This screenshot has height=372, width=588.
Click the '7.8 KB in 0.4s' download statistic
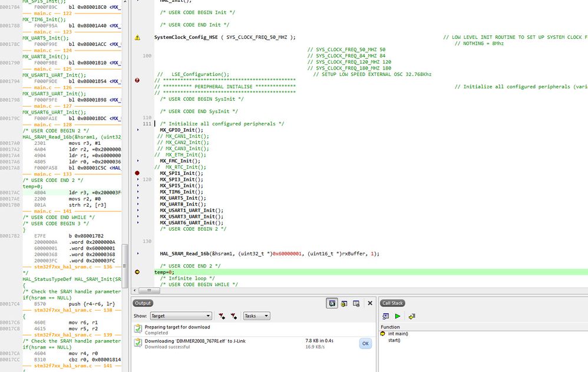(x=319, y=341)
